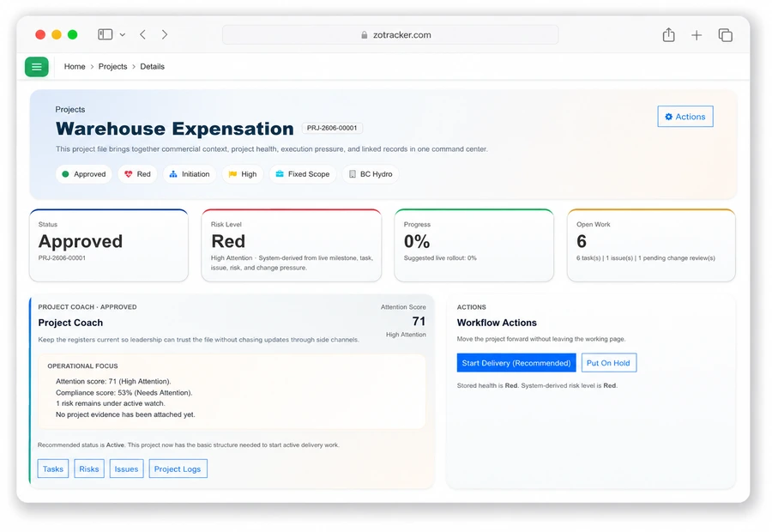The image size is (772, 532).
Task: Go forward with the browser arrow
Action: coord(165,34)
